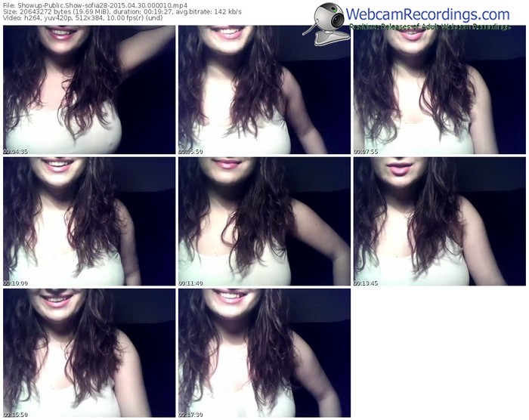Image resolution: width=529 pixels, height=420 pixels.
Task: Click the 00:04:35 timestamp label
Action: [15, 152]
